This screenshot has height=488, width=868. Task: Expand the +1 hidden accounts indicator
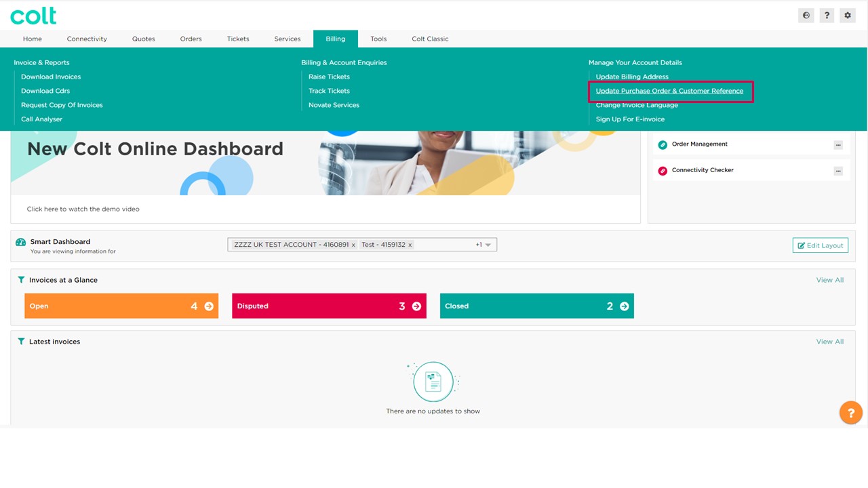(479, 244)
